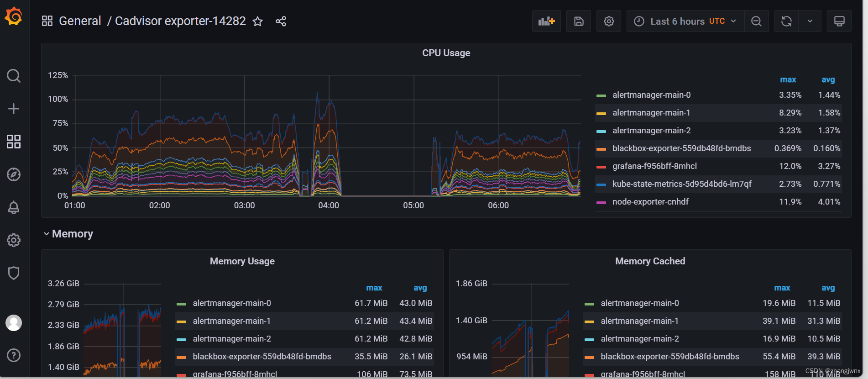868x379 pixels.
Task: Click 1.86 GiB axis label in Memory Cached
Action: point(471,284)
